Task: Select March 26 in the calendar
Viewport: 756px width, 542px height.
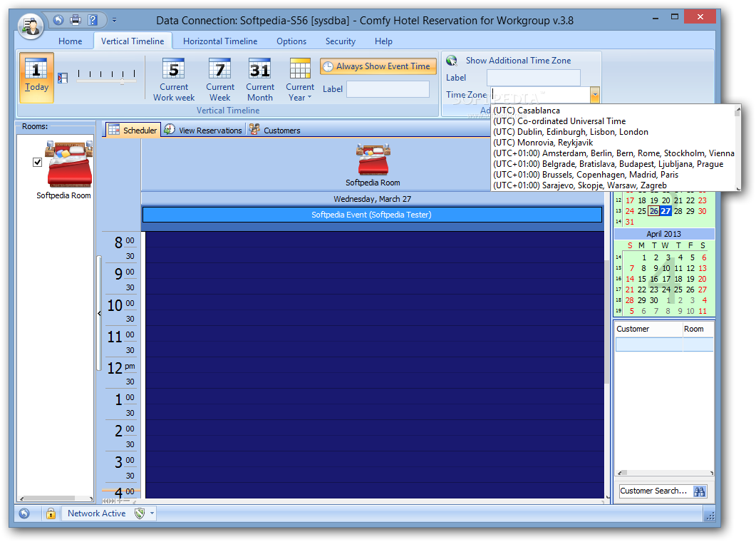Action: (653, 211)
